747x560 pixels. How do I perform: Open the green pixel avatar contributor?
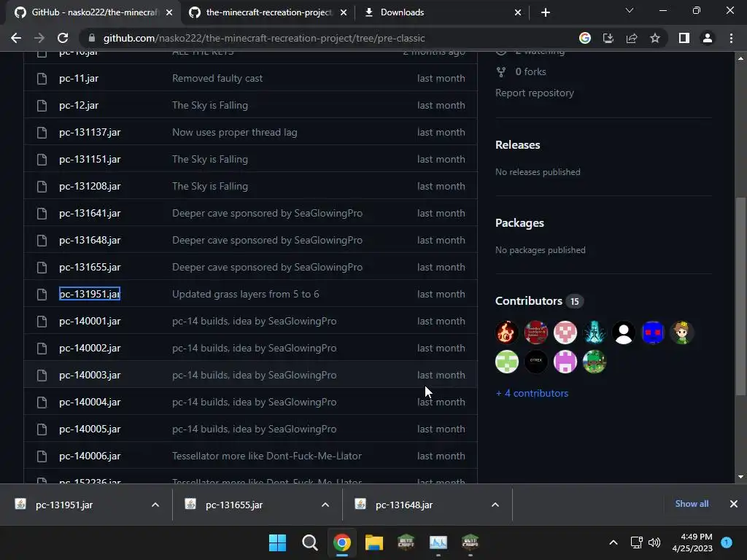(x=506, y=362)
